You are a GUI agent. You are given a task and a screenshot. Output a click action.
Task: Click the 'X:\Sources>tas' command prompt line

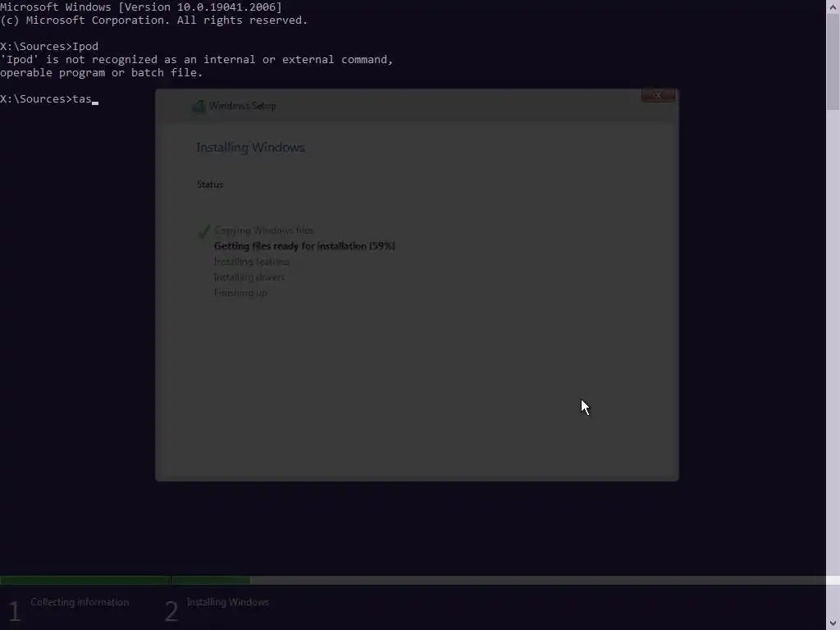49,99
